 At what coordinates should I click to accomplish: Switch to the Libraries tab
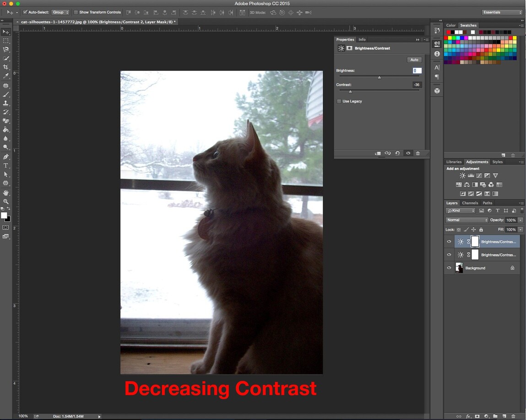[454, 162]
